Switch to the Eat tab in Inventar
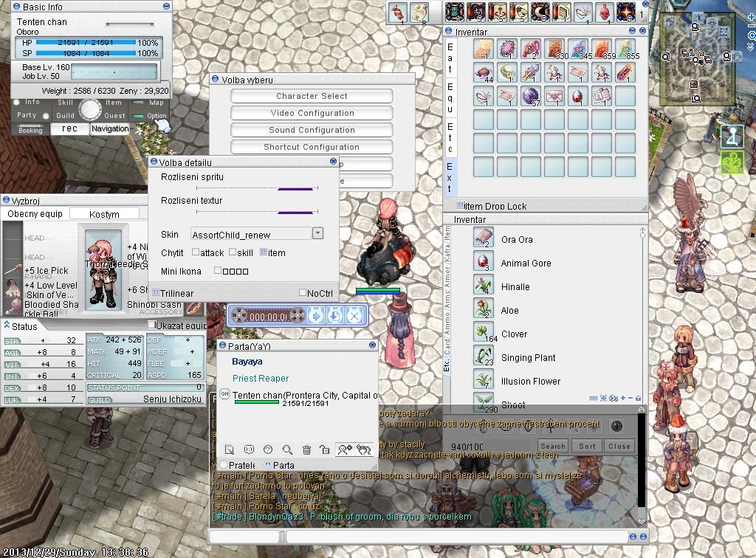The image size is (756, 558). click(450, 59)
